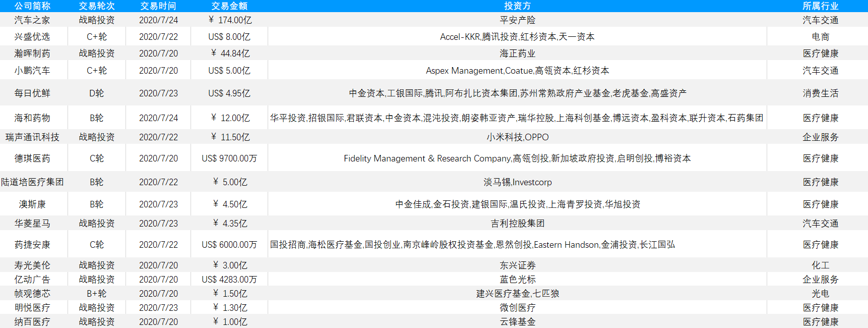Viewport: 868px width, 328px height.
Task: Click the 投资方 column header
Action: click(518, 6)
